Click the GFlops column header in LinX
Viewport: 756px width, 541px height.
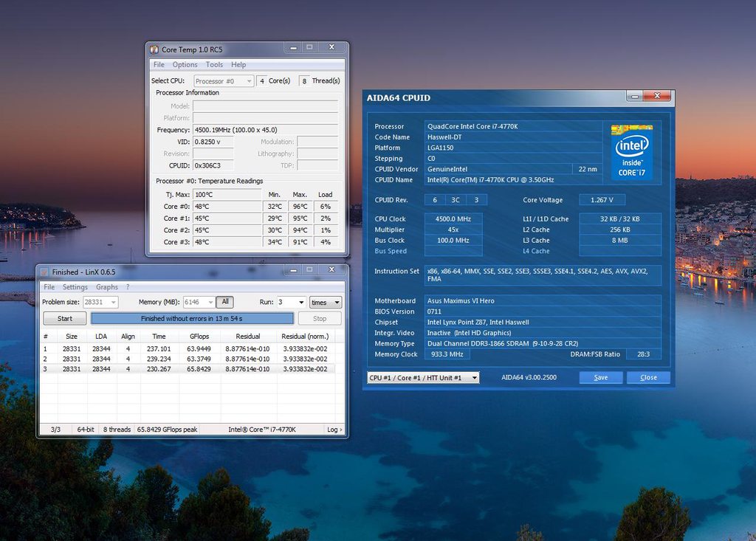point(199,336)
